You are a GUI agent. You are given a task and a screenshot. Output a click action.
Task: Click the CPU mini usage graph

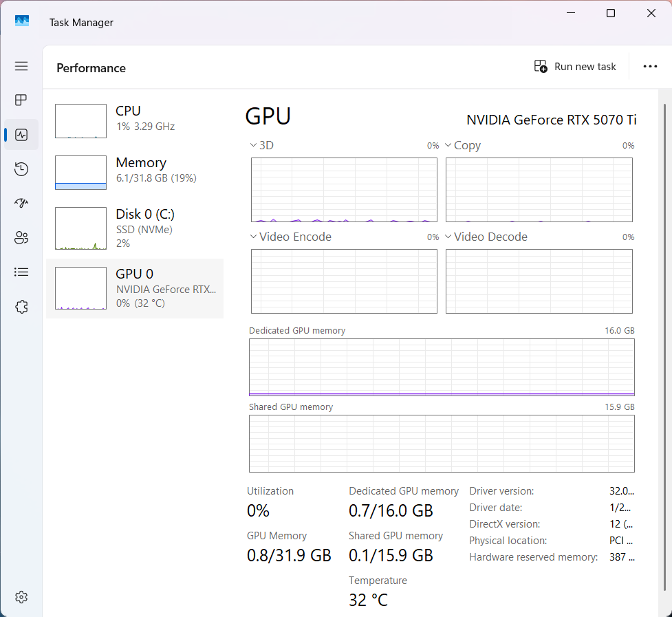(x=80, y=121)
